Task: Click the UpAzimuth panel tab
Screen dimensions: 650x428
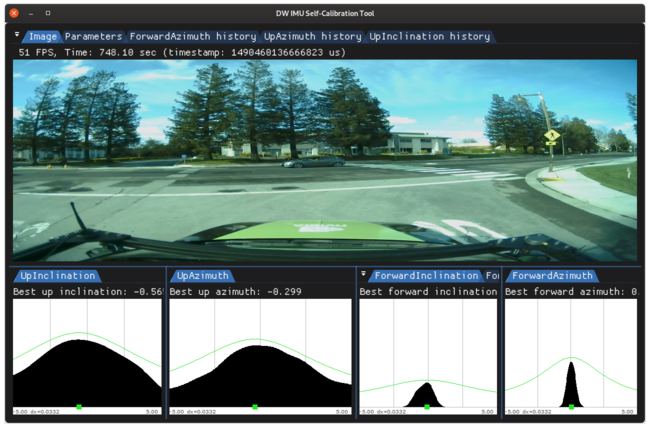Action: 203,276
